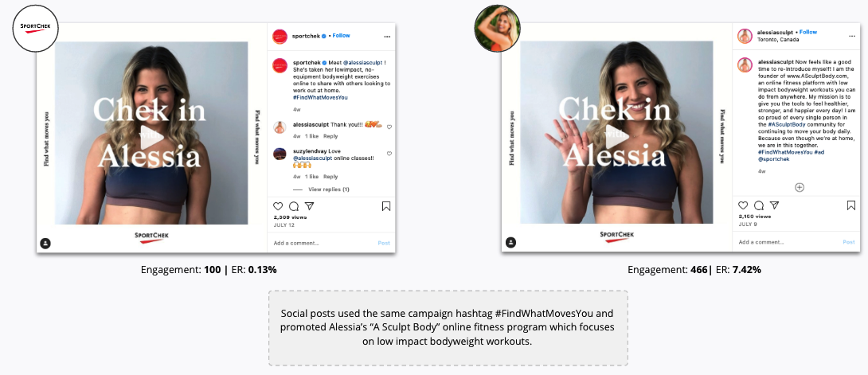Play the right Chek in with Alessia video
This screenshot has width=868, height=375.
coord(616,139)
